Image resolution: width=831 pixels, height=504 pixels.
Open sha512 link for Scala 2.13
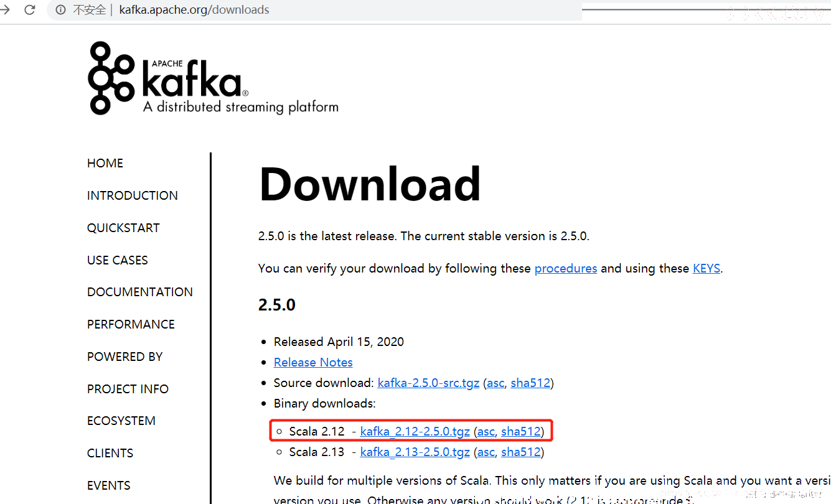[x=521, y=452]
